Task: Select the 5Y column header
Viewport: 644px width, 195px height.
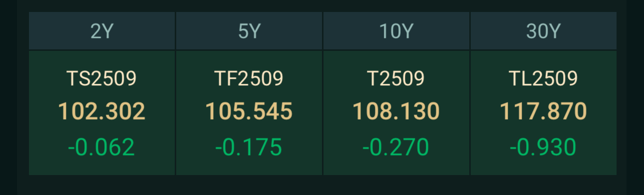Action: pyautogui.click(x=249, y=31)
